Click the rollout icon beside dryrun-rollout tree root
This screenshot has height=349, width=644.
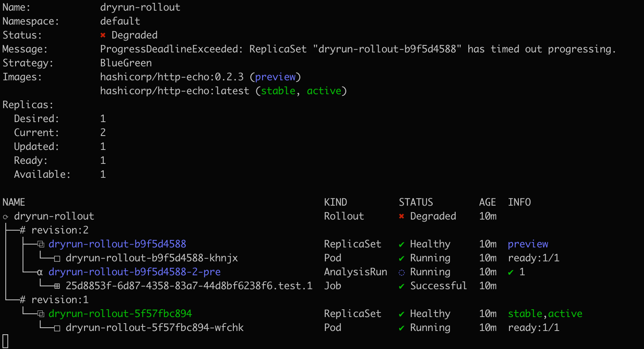click(x=6, y=217)
